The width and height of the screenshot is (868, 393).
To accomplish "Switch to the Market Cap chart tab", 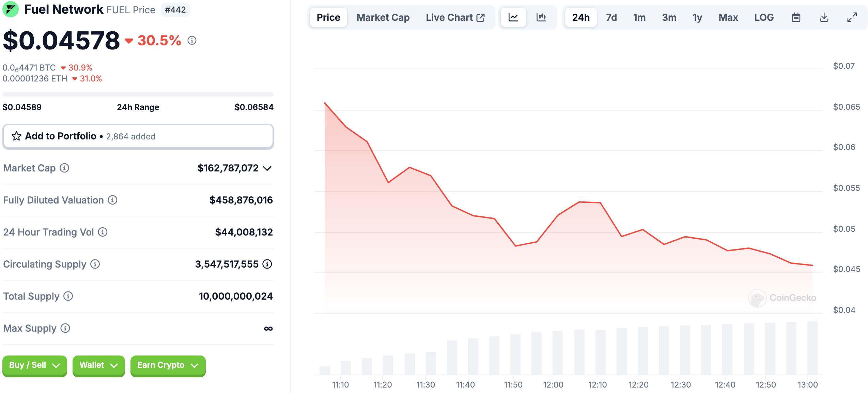I will click(x=383, y=17).
